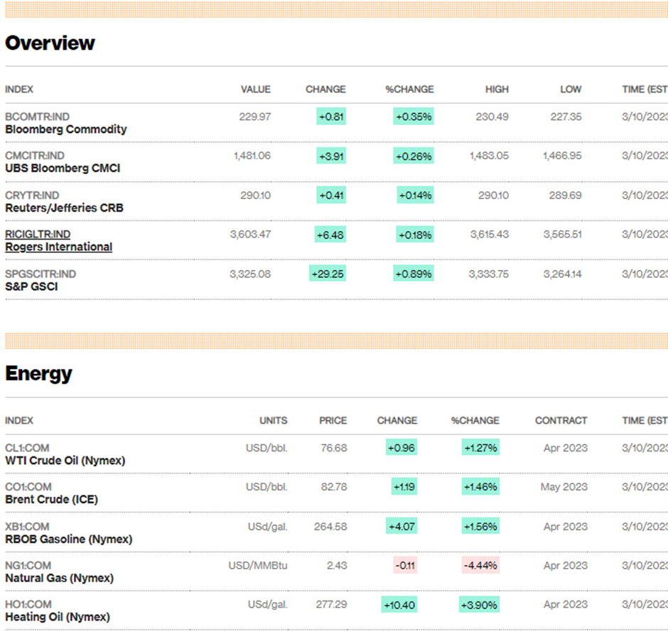668x644 pixels.
Task: Click the +0.96 change badge for WTI Crude
Action: (x=401, y=448)
